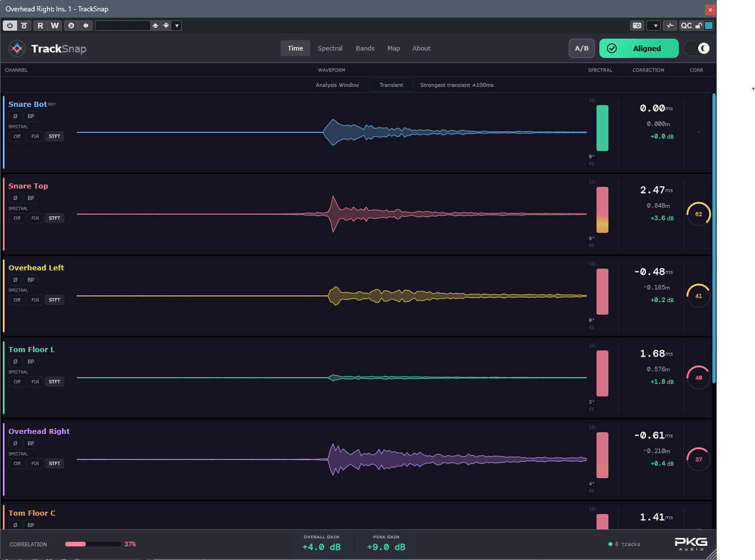Invert polarity (Ø) on Tom Floor L
This screenshot has height=560, width=755.
pos(15,361)
